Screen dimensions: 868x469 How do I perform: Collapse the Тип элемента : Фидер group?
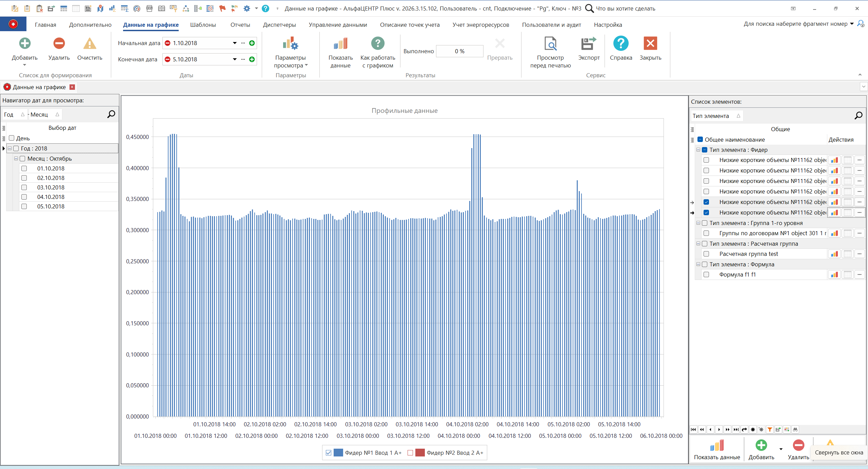698,149
